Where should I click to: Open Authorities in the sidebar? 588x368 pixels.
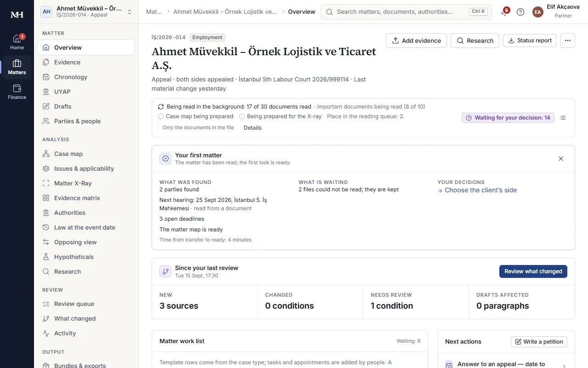[86, 213]
